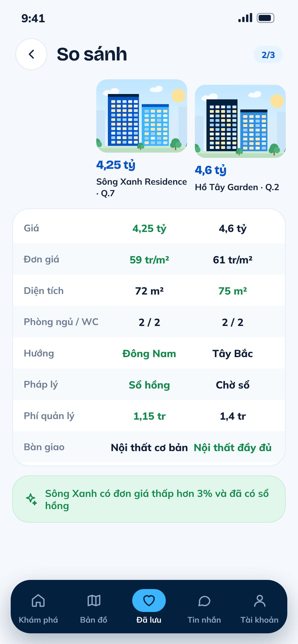Tap the sparkle icon in insight banner

[x=31, y=499]
